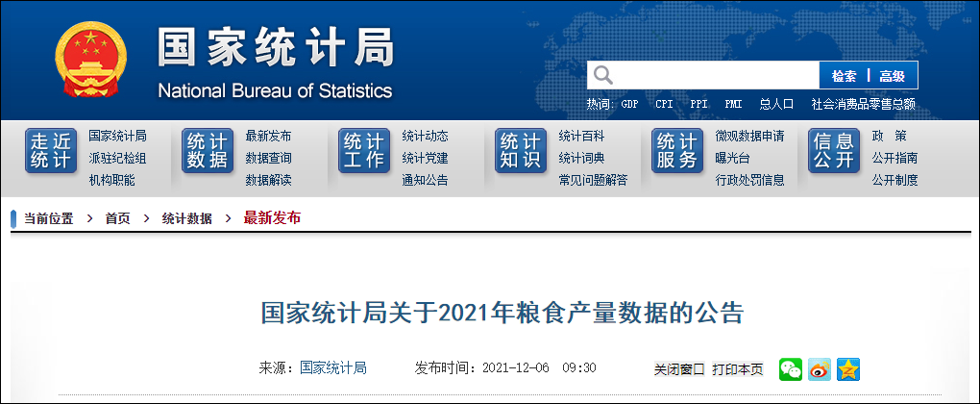Go to 最新发布 in the breadcrumb
The height and width of the screenshot is (404, 980).
point(272,217)
